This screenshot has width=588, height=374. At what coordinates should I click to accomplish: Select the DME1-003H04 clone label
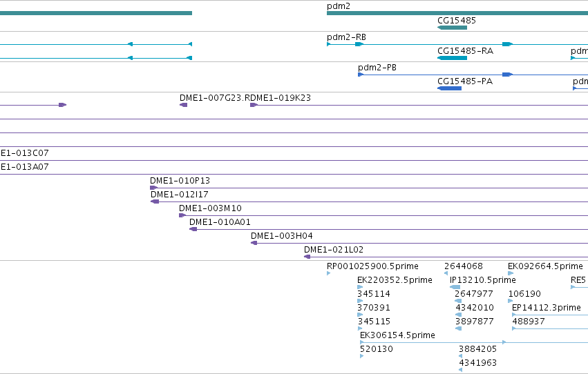pos(282,236)
